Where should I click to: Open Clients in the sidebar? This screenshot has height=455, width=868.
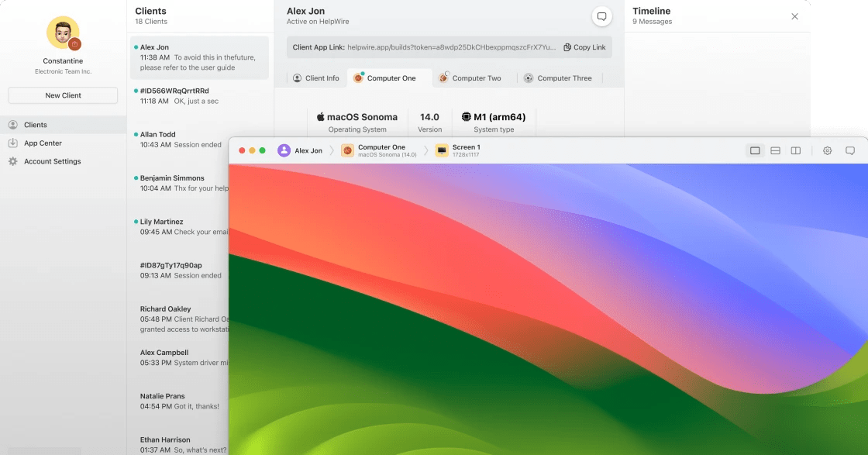63,125
